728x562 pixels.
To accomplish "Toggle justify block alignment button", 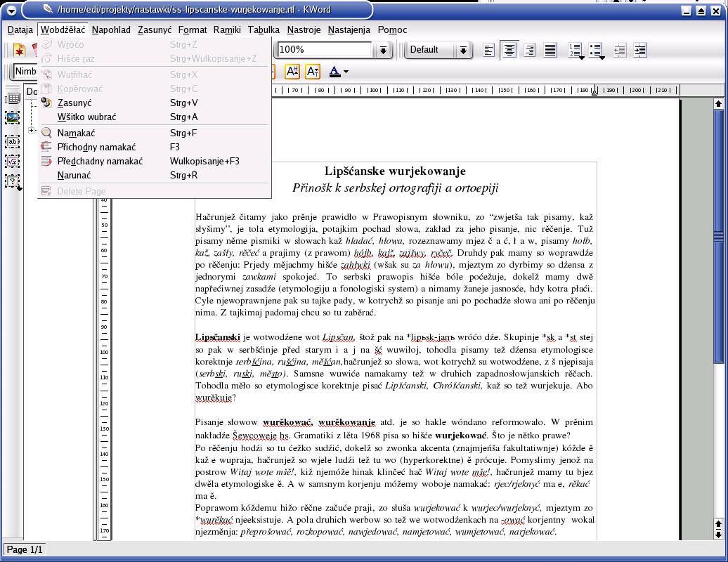I will pos(550,50).
